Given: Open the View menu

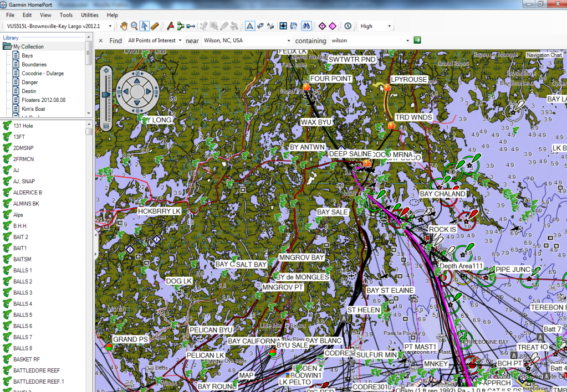Looking at the screenshot, I should (x=45, y=15).
